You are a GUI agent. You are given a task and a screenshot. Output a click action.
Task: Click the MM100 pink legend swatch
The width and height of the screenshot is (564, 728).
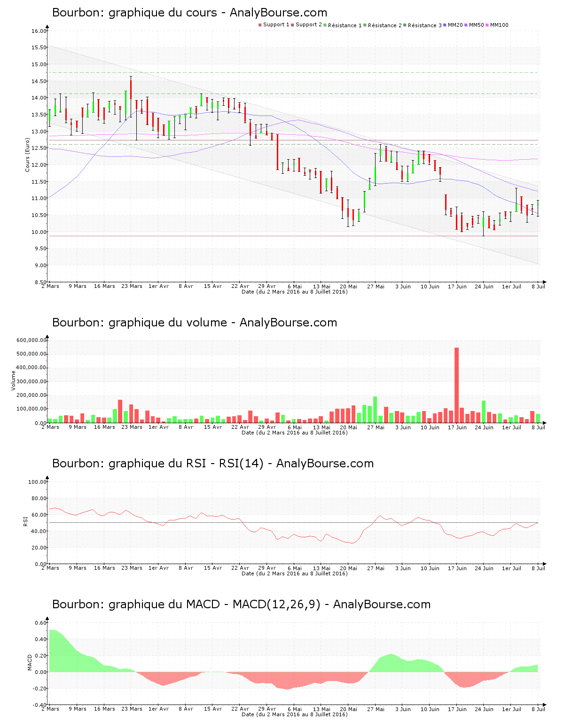click(487, 25)
